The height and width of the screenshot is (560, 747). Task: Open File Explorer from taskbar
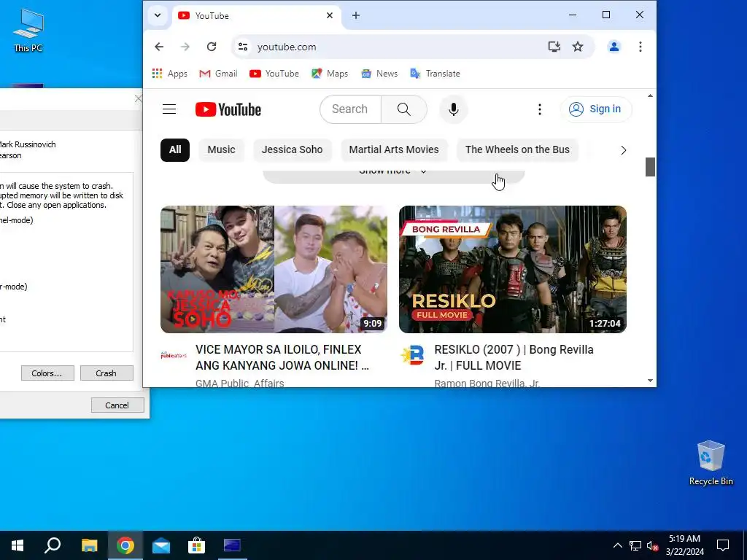click(89, 545)
